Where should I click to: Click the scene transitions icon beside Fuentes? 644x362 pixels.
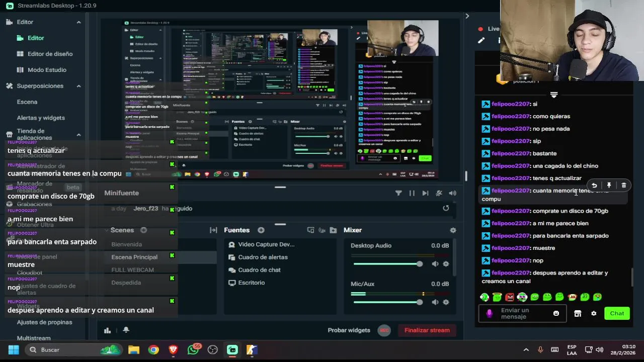coord(213,230)
